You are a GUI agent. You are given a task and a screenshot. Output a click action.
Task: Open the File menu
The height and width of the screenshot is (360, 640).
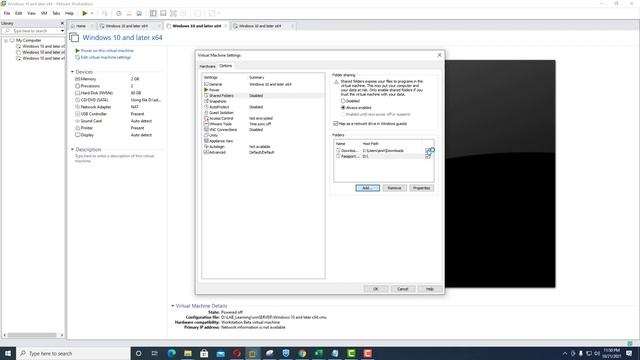point(7,13)
